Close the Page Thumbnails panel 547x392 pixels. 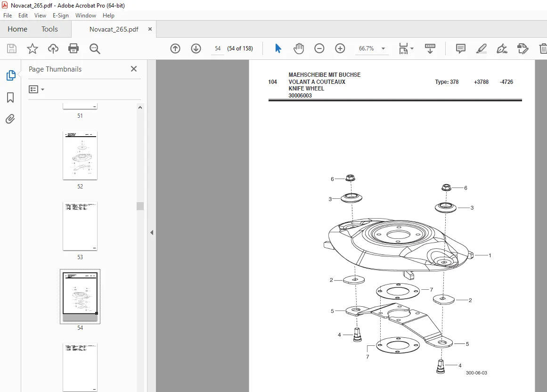(x=134, y=69)
